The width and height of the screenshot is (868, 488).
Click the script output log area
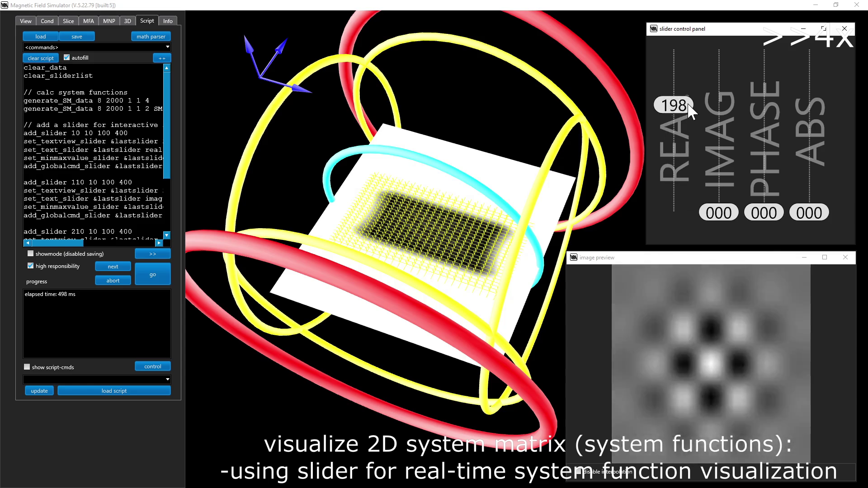[97, 324]
